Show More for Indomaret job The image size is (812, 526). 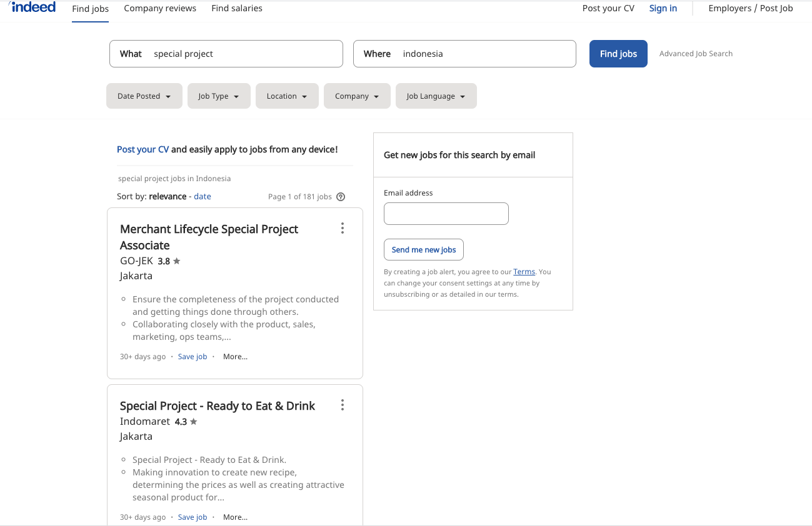coord(235,517)
